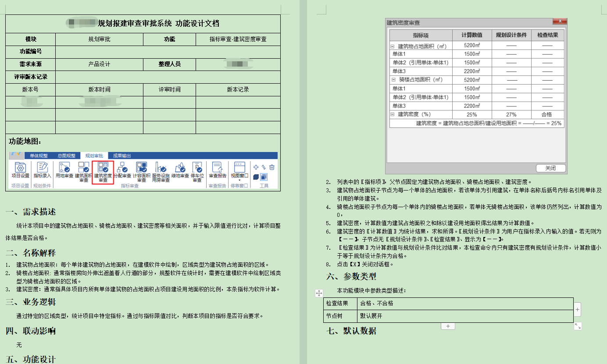Click list item 8 点击【X】关闭对话框
This screenshot has width=607, height=364.
pos(360,265)
